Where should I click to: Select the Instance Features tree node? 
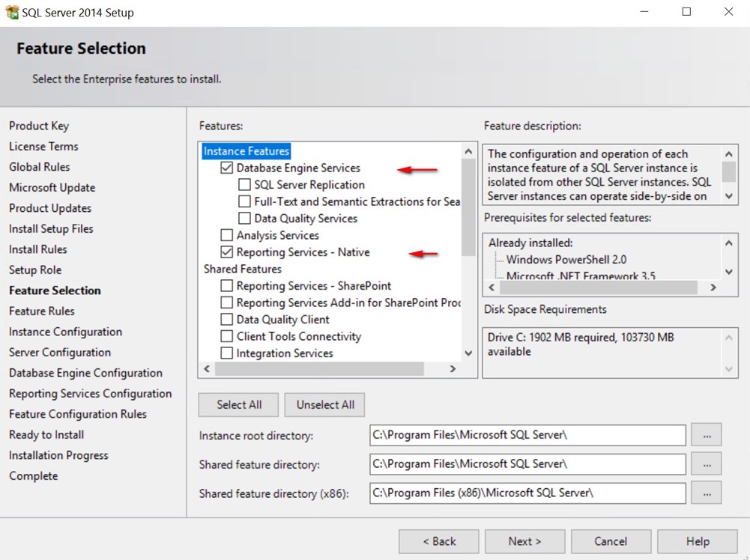tap(247, 151)
